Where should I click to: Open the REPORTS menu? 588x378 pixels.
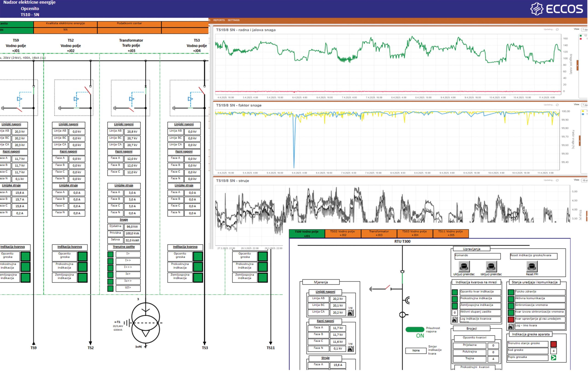(x=219, y=20)
